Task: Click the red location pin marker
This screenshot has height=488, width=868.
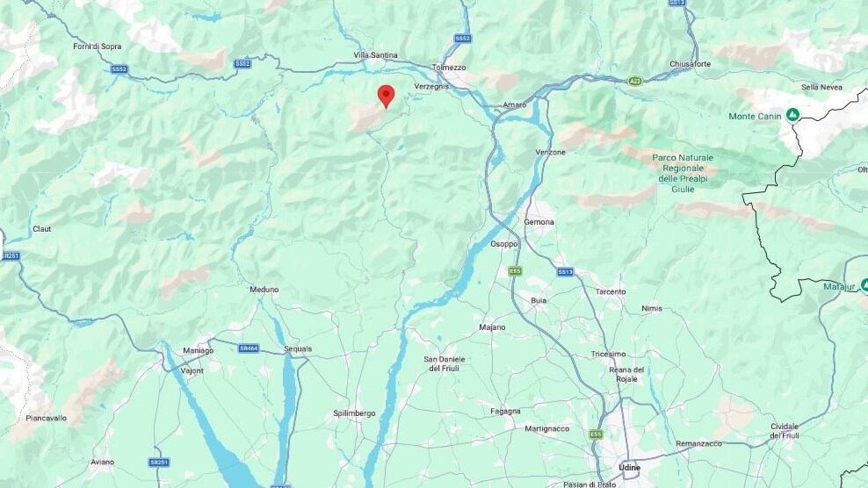Action: pos(386,97)
